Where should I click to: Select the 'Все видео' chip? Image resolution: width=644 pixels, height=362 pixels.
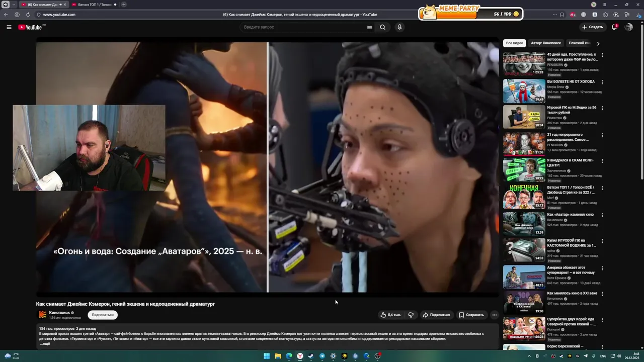pos(515,43)
